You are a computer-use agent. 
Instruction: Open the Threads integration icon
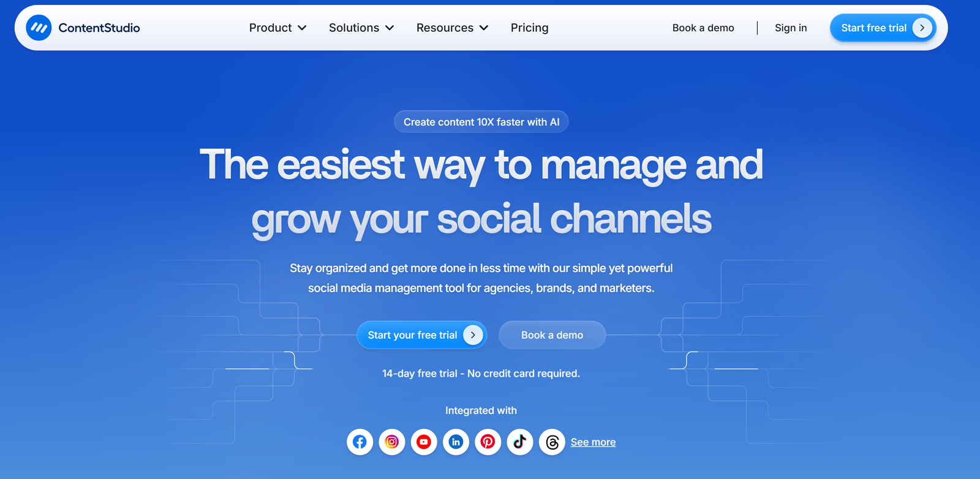552,442
